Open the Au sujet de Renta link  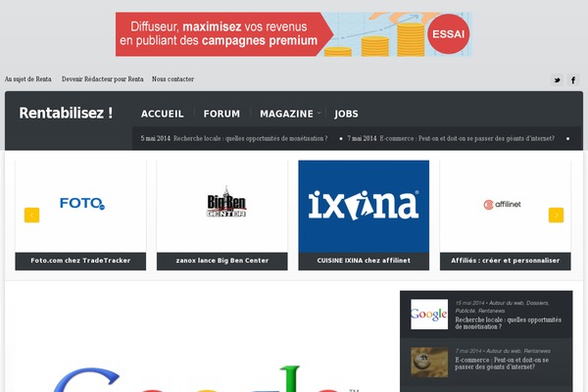28,79
